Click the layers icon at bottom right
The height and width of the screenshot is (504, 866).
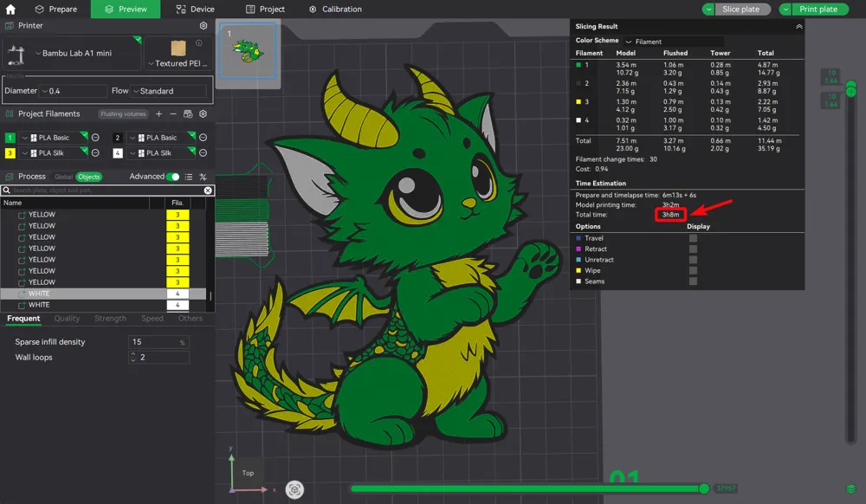[x=850, y=488]
